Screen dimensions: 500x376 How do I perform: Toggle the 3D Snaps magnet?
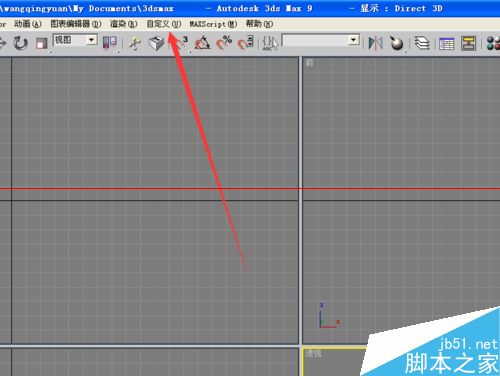(180, 43)
